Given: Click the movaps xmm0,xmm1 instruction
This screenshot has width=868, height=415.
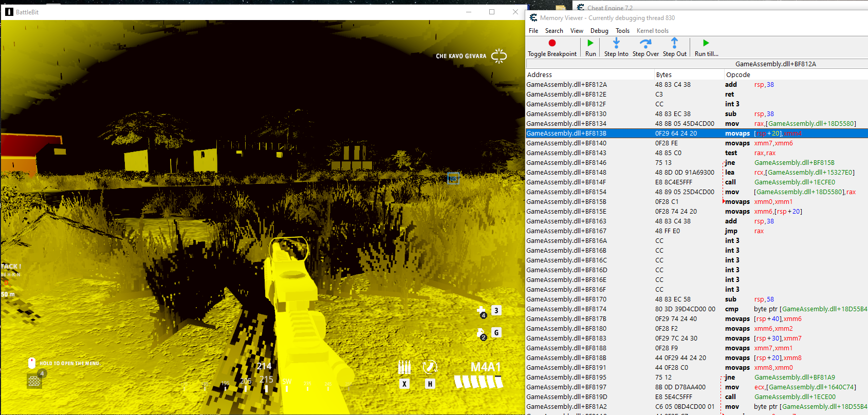Looking at the screenshot, I should (x=759, y=202).
